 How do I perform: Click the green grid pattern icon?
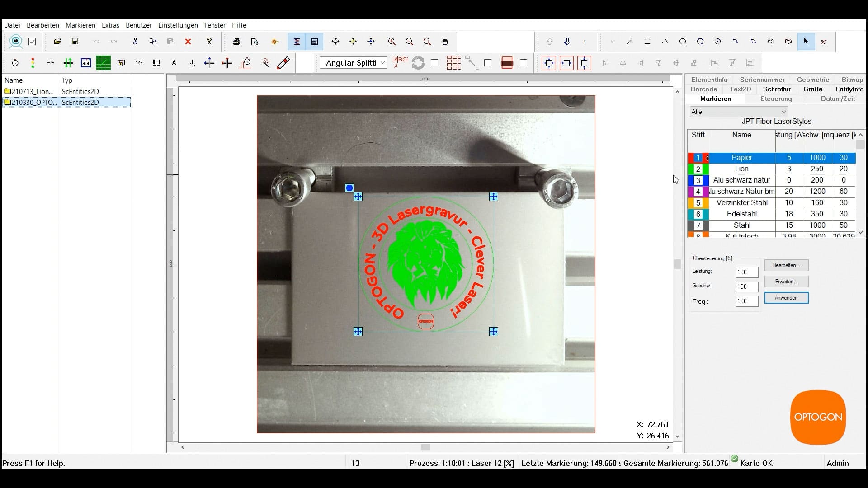point(103,63)
